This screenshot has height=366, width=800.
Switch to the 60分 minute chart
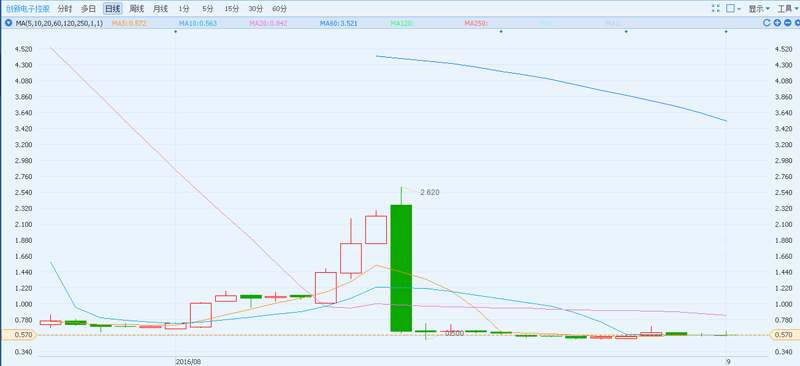point(280,9)
